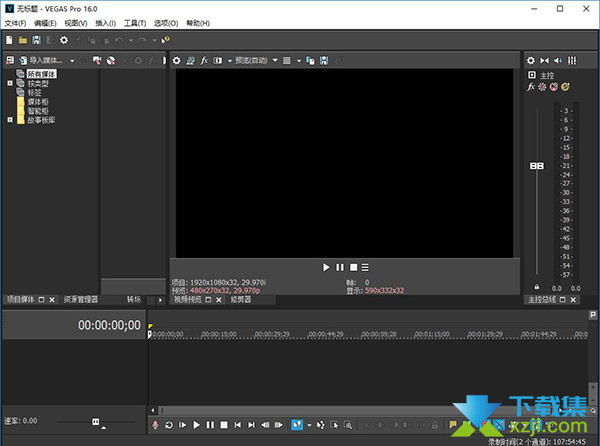Toggle dim output speaker icon
The height and width of the screenshot is (446, 600).
(x=558, y=60)
